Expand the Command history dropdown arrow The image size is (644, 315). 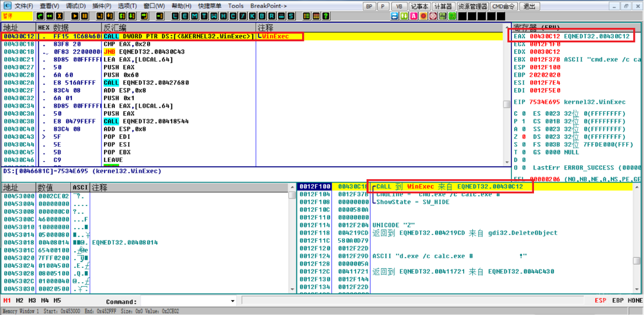[x=232, y=301]
